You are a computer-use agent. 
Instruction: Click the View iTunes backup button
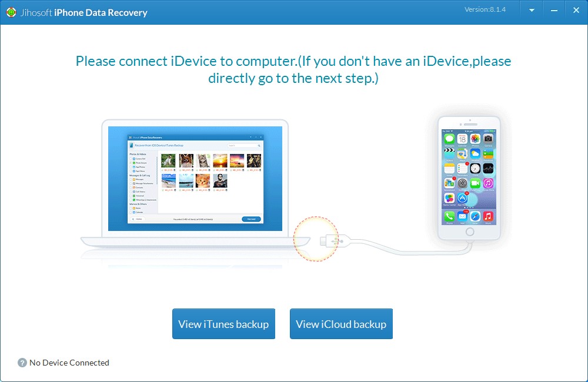coord(223,324)
